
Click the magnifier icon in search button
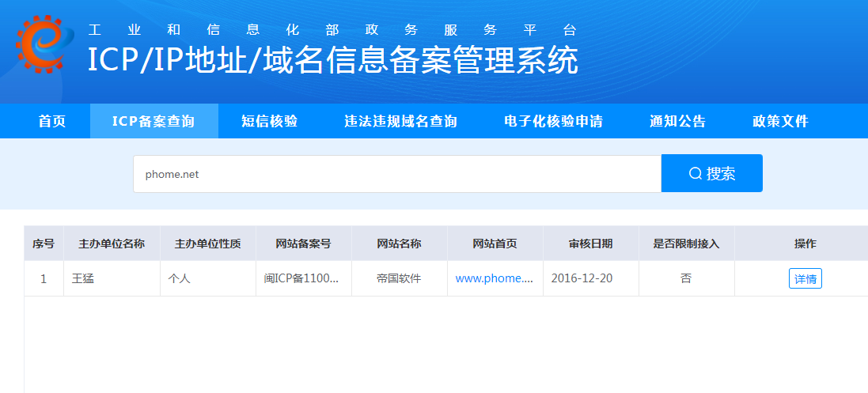pos(696,174)
